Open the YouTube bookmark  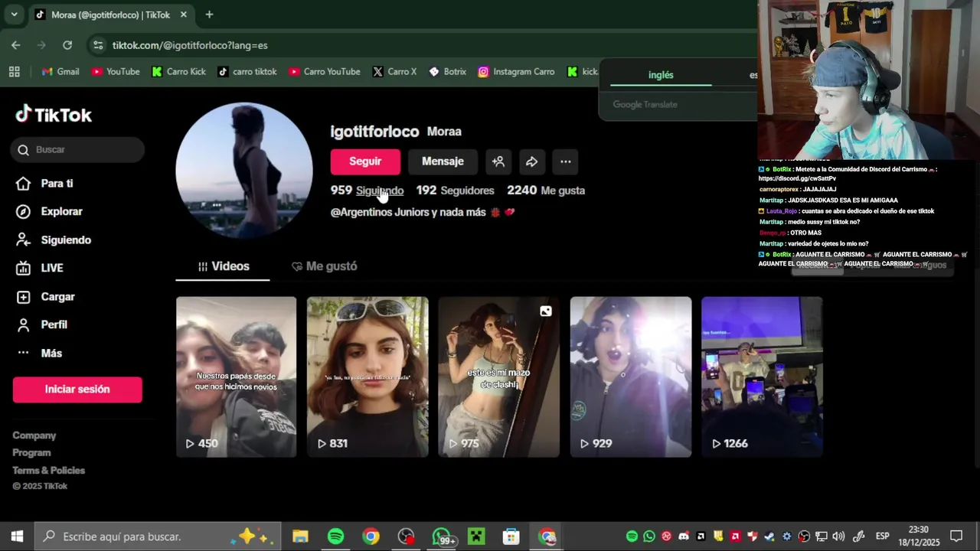pyautogui.click(x=115, y=72)
